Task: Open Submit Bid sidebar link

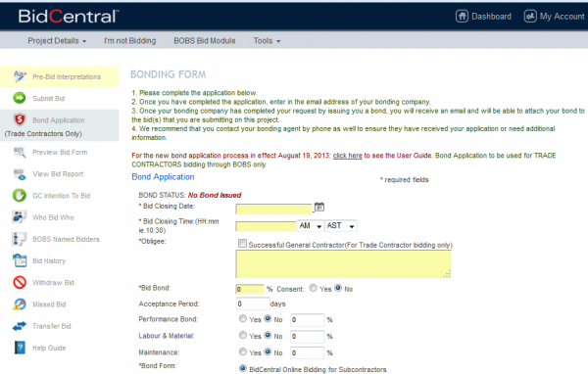Action: point(48,99)
